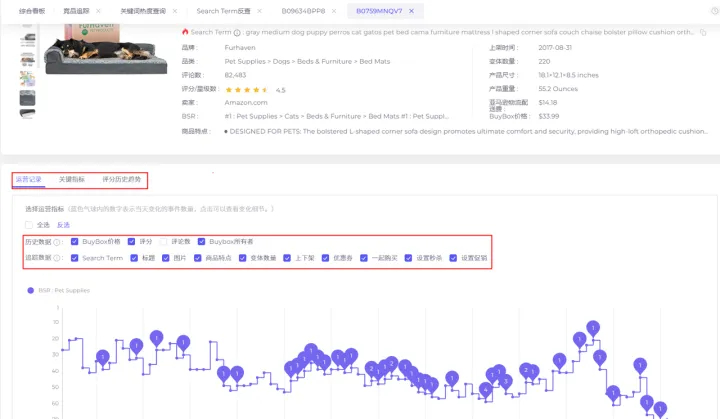Close the B096348PP8 tab
The height and width of the screenshot is (419, 720).
(336, 11)
